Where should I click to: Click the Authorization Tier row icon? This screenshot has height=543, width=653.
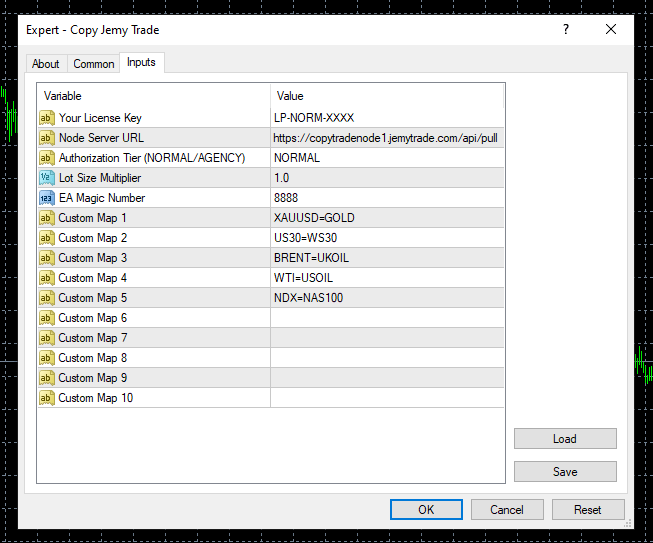pos(47,158)
